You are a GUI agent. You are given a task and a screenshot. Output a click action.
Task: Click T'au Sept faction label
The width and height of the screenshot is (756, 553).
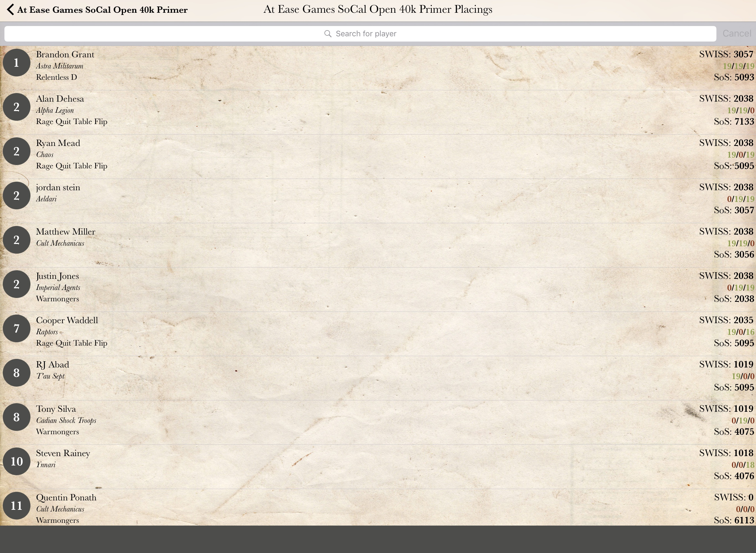click(x=50, y=376)
